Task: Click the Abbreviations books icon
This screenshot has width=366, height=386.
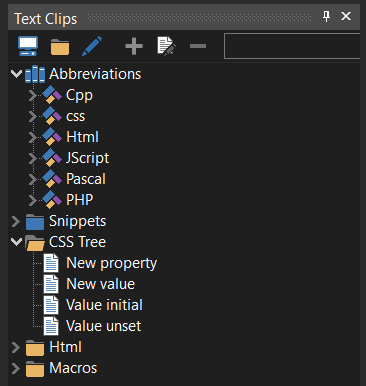Action: click(x=35, y=74)
